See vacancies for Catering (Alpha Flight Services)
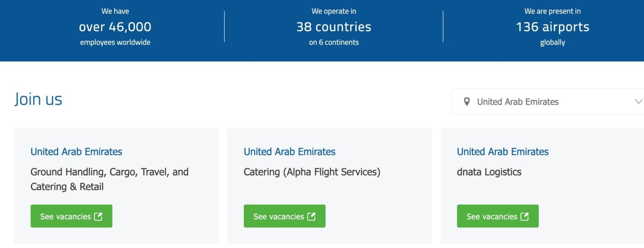This screenshot has width=644, height=248. pyautogui.click(x=284, y=216)
